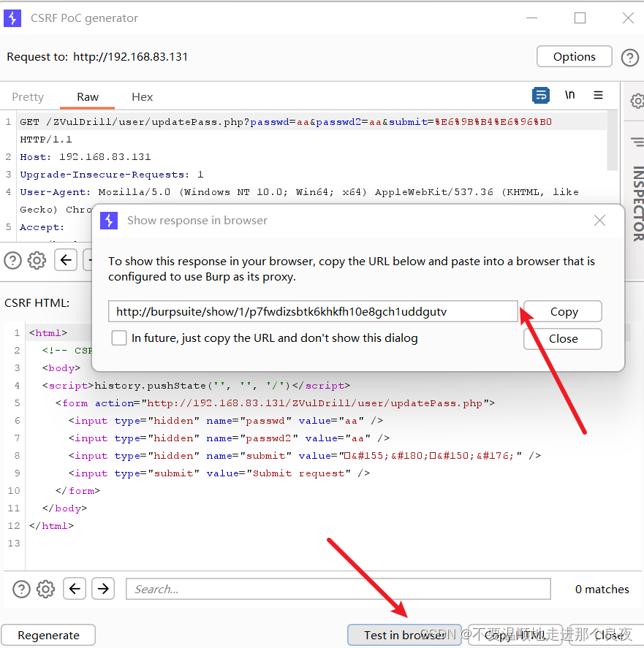
Task: Enable 'just copy the URL' checkbox
Action: pyautogui.click(x=119, y=338)
